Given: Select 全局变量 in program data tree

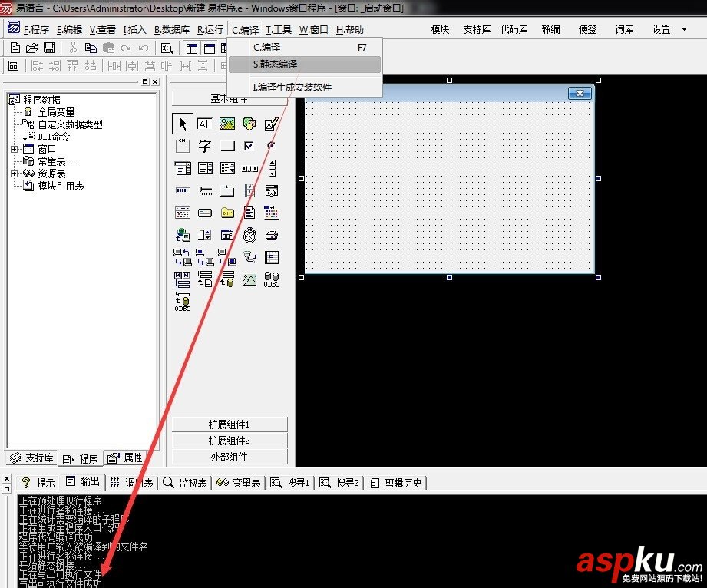Looking at the screenshot, I should (x=56, y=112).
